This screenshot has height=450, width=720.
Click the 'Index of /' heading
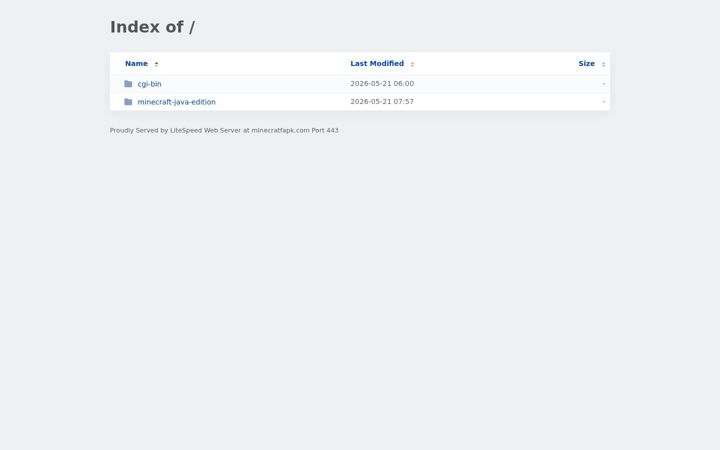tap(152, 27)
